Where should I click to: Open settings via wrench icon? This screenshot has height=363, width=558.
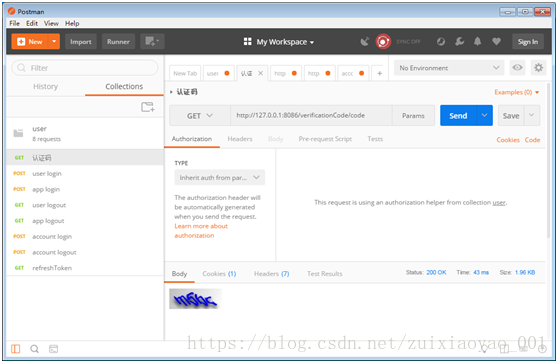coord(459,42)
